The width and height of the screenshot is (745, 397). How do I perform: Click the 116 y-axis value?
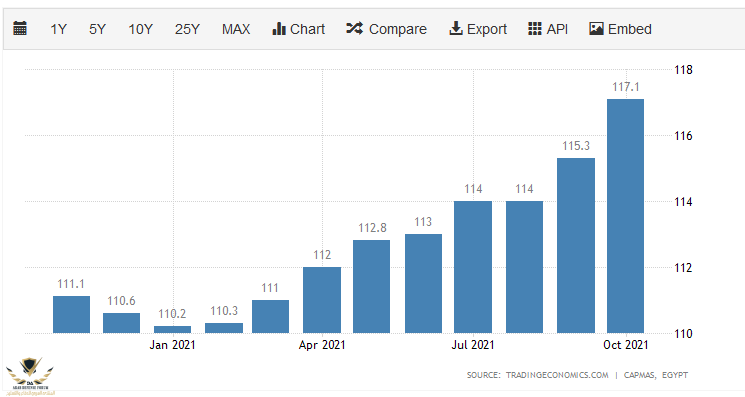click(683, 136)
